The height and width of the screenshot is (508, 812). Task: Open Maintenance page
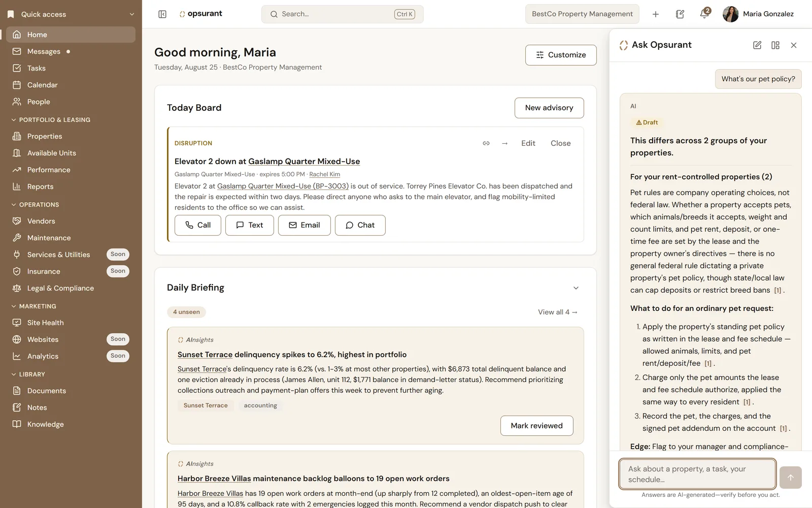71,238
